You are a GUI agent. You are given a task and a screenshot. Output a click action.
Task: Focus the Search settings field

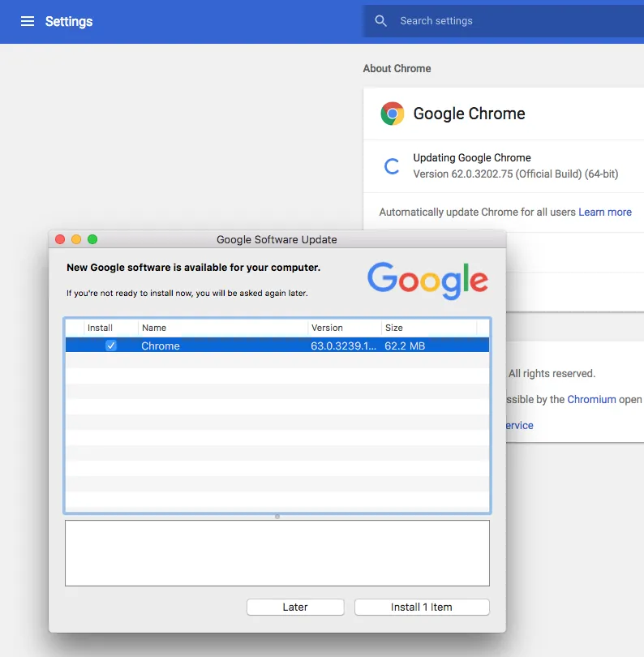tap(503, 21)
